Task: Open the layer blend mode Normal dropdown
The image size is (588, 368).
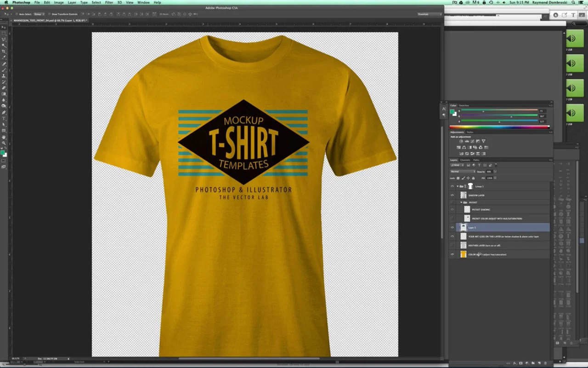Action: (x=463, y=172)
